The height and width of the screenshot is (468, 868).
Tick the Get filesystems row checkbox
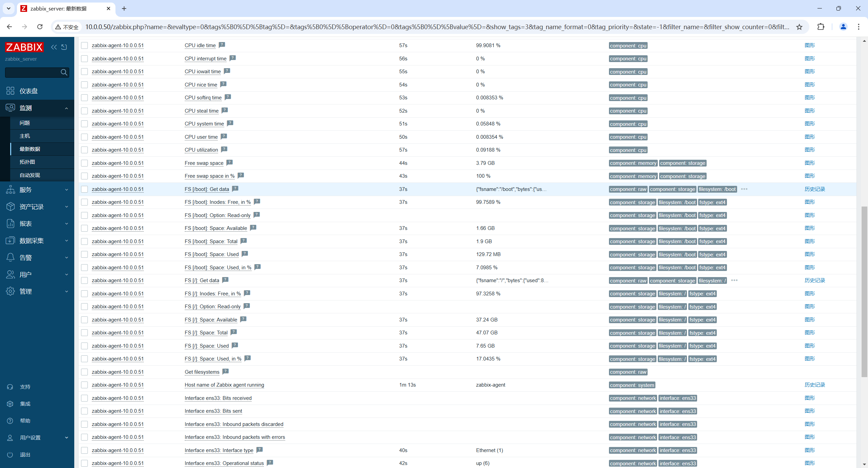[84, 372]
